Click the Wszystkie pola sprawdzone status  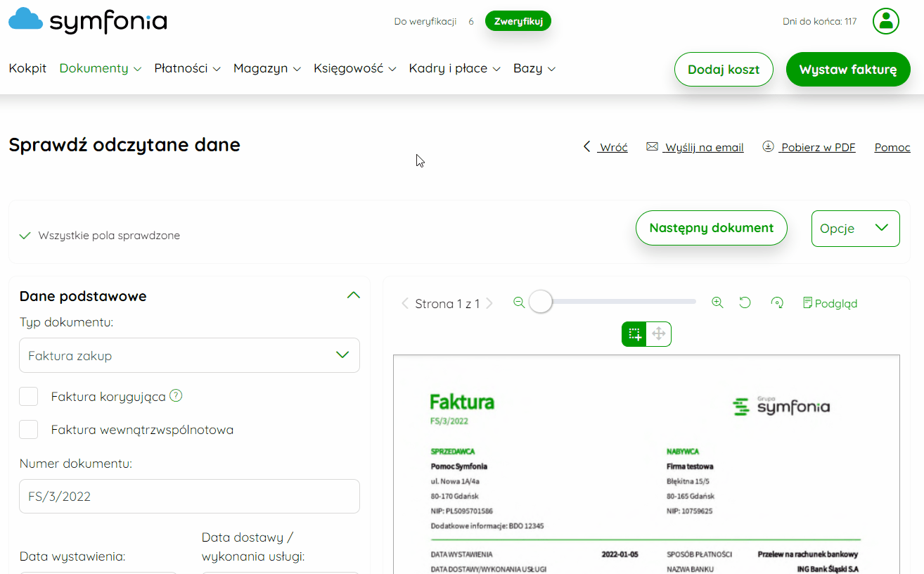tap(100, 236)
